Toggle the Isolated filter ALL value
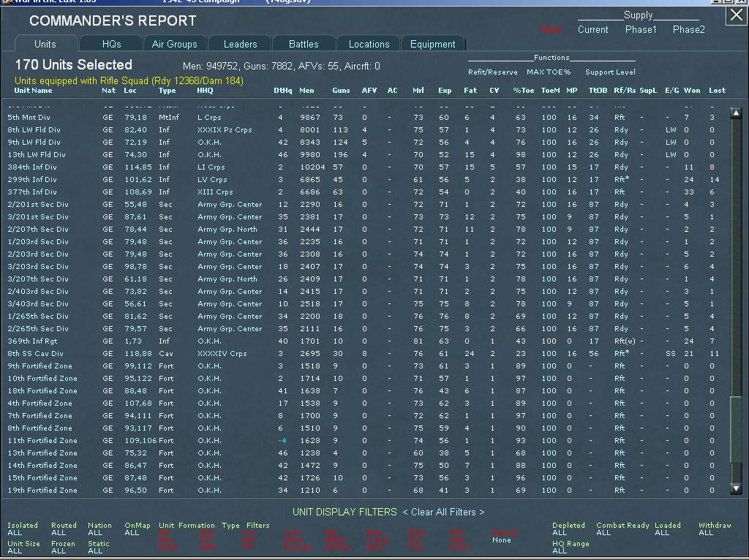This screenshot has height=560, width=749. tap(15, 533)
